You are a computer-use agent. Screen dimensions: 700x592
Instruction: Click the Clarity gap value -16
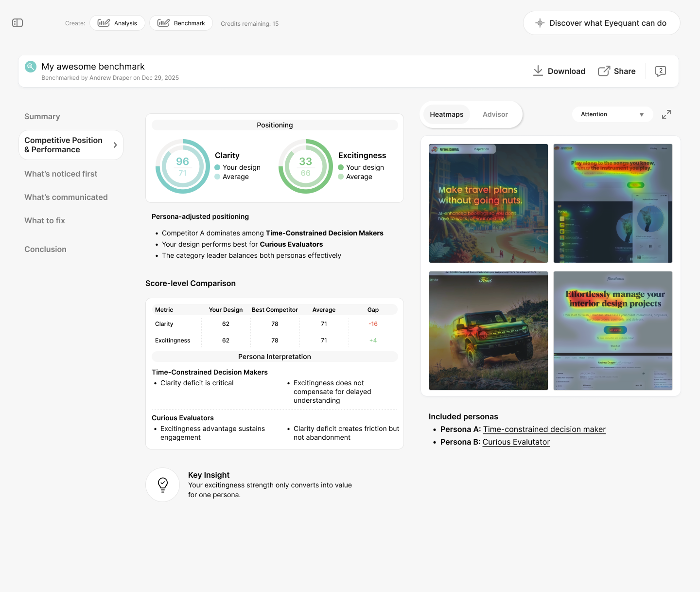tap(373, 324)
